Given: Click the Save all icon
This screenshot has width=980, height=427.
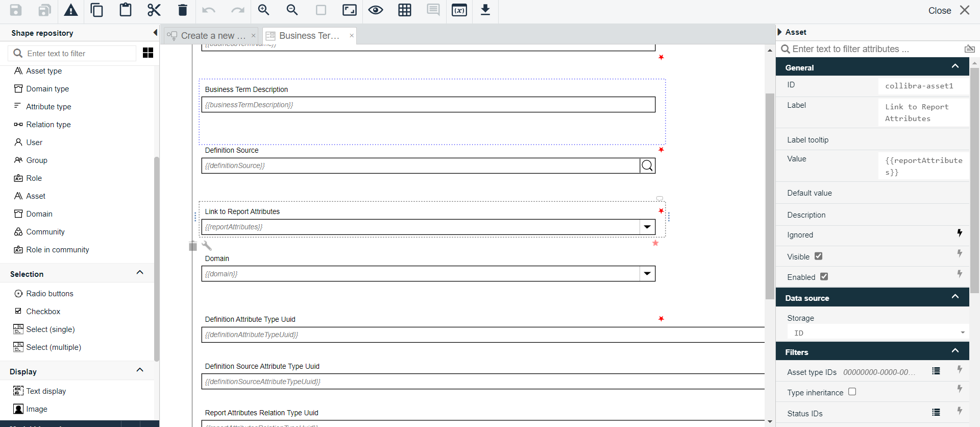Looking at the screenshot, I should point(44,10).
